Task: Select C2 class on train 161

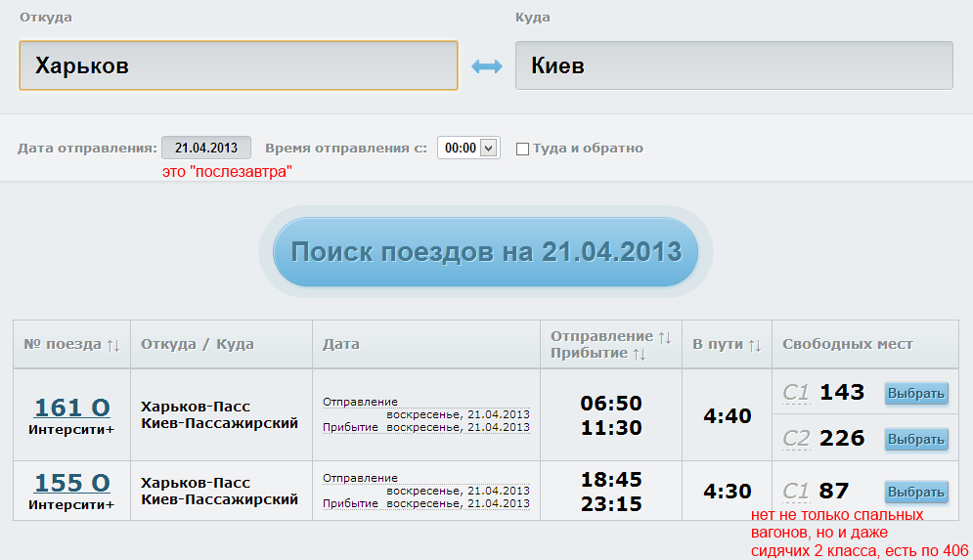Action: (916, 439)
